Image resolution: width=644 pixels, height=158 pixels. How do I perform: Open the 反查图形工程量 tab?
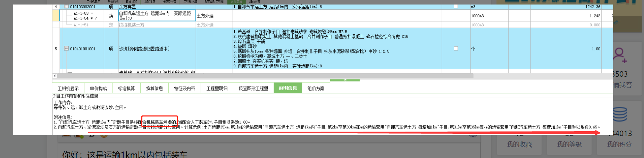click(x=253, y=89)
